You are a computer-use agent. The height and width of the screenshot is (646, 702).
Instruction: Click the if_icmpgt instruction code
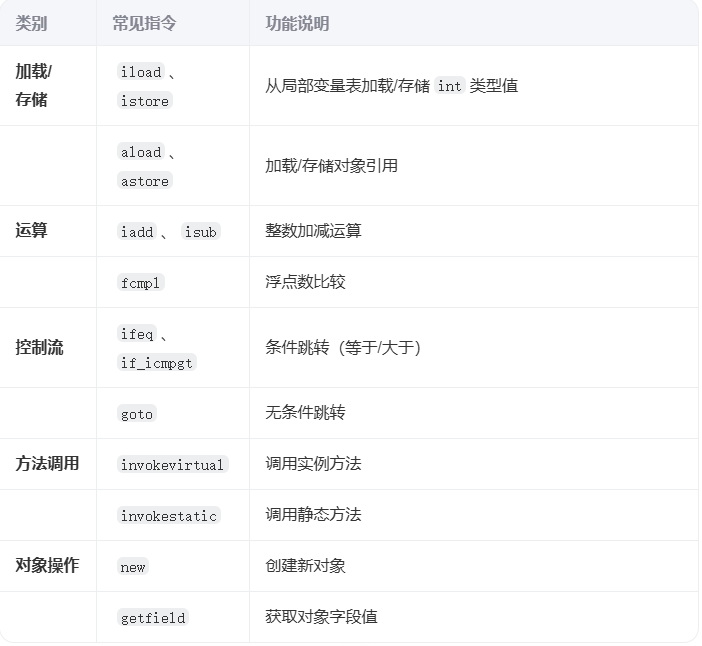(157, 362)
